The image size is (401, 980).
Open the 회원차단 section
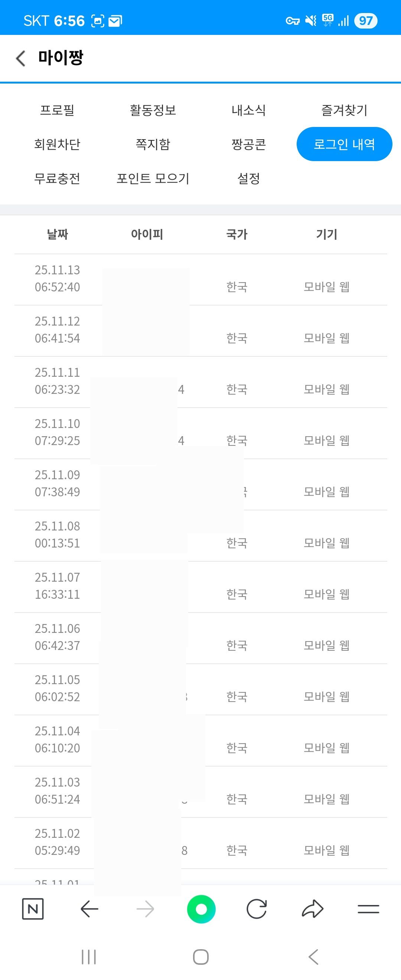point(57,144)
